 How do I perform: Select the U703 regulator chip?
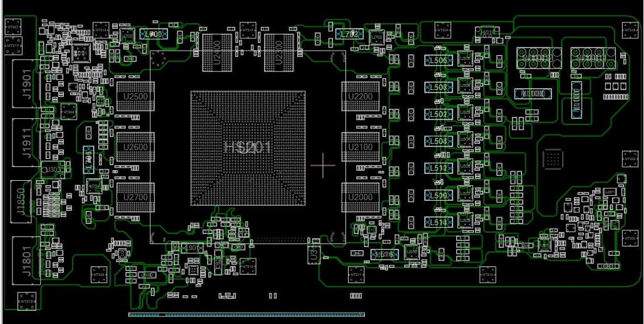(x=377, y=38)
